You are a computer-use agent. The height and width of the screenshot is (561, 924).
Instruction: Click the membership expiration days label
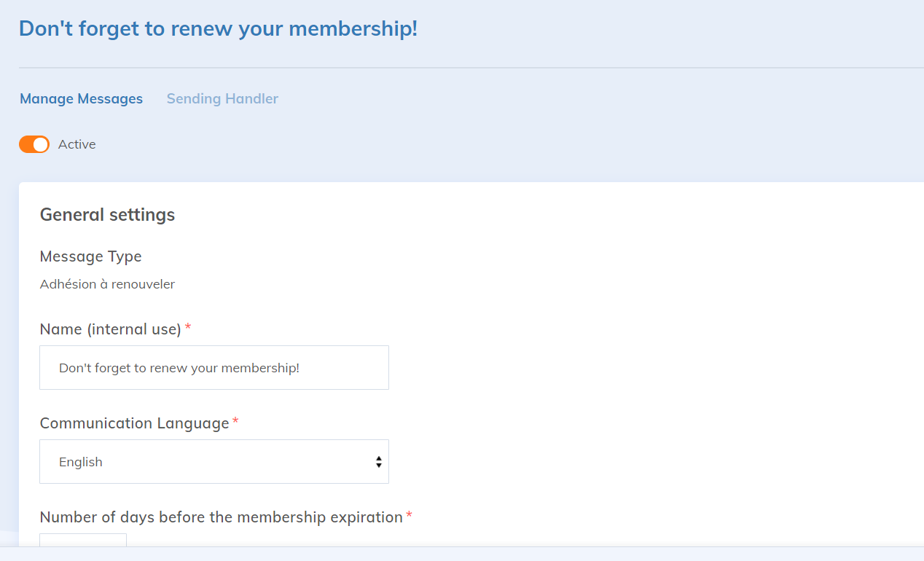[x=221, y=517]
